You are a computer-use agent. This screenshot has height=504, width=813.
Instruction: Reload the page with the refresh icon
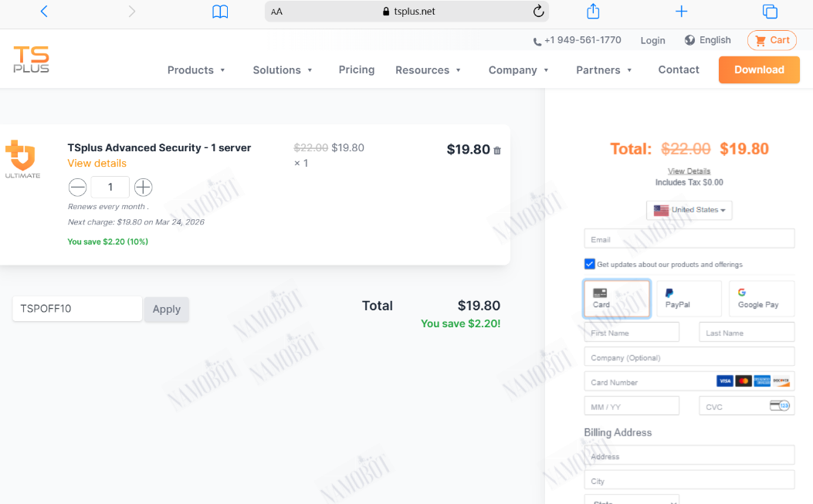[x=538, y=11]
